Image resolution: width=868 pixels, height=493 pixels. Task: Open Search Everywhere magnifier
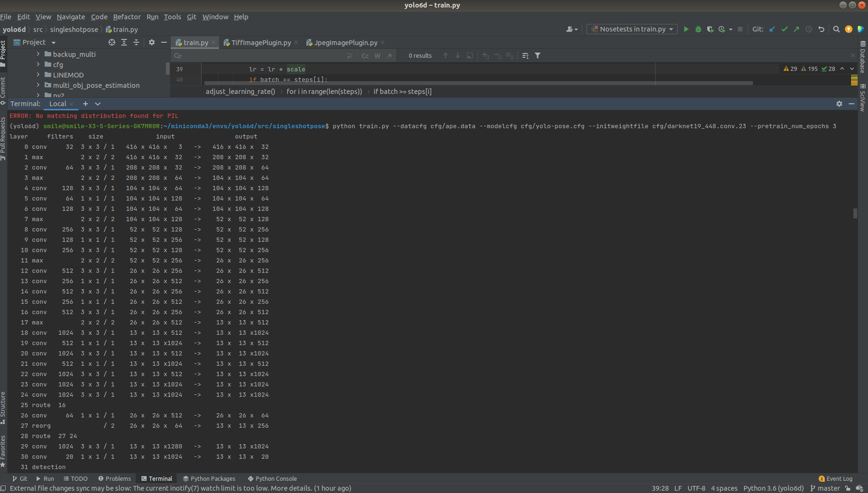pos(837,29)
